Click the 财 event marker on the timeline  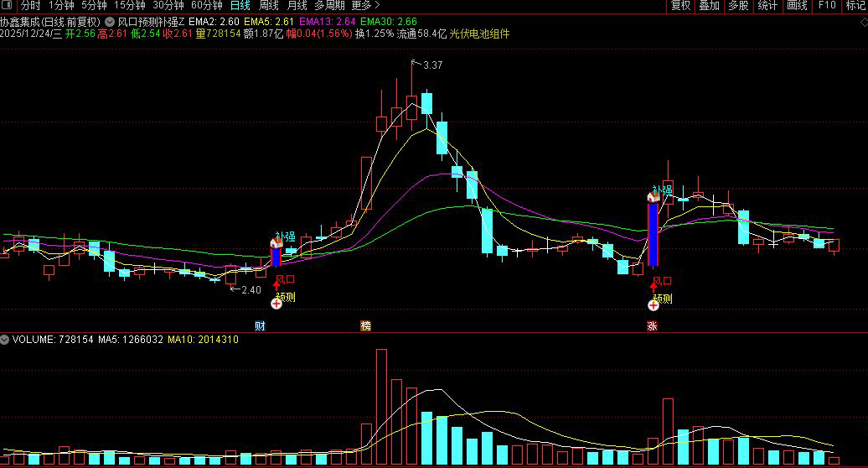click(260, 325)
